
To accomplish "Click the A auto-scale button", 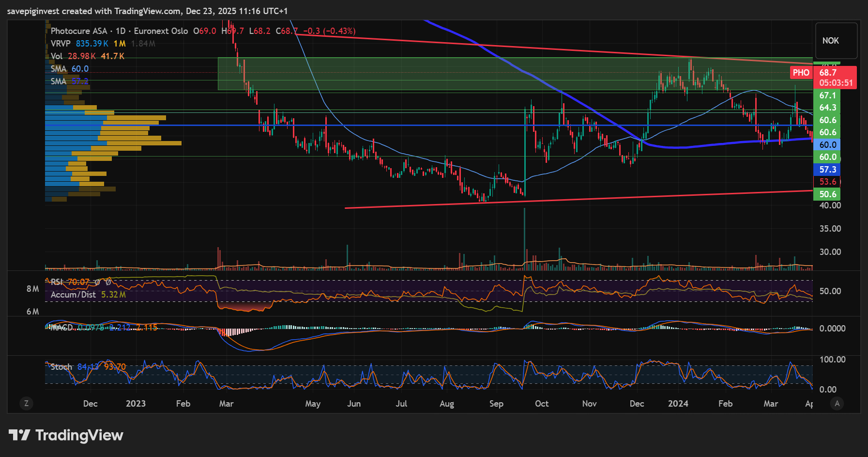I will (837, 403).
